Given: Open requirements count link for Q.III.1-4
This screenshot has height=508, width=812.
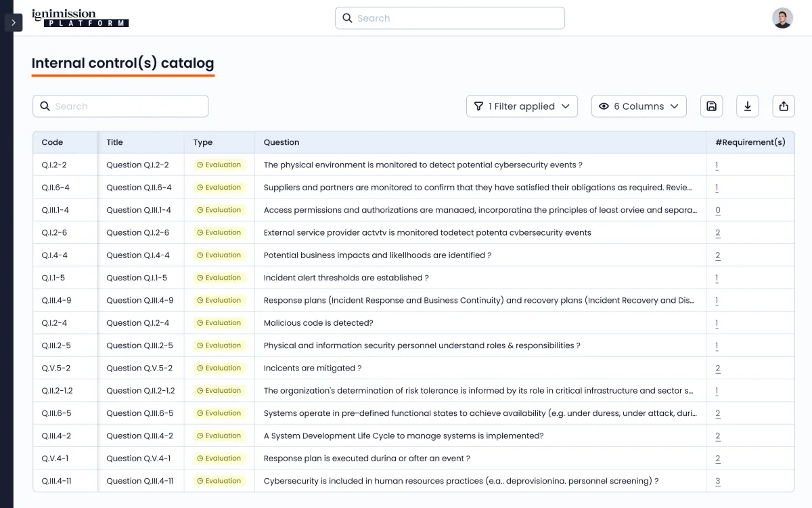Looking at the screenshot, I should [x=717, y=210].
